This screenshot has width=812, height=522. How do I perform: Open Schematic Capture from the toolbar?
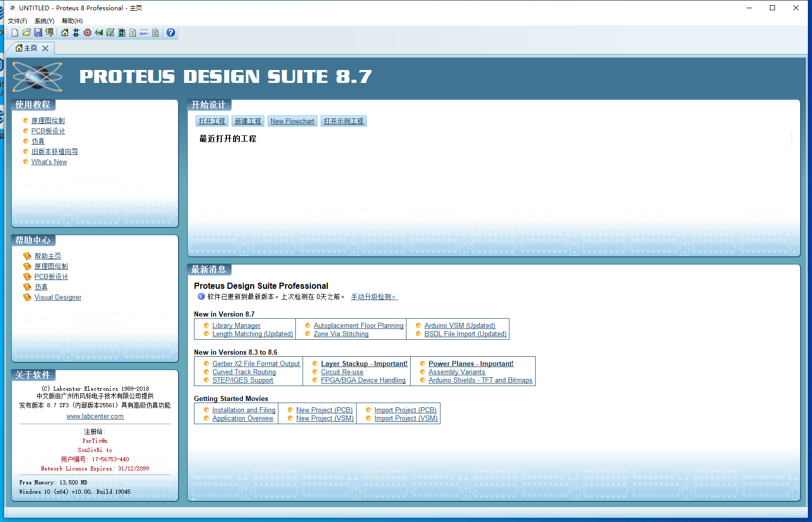pyautogui.click(x=76, y=32)
